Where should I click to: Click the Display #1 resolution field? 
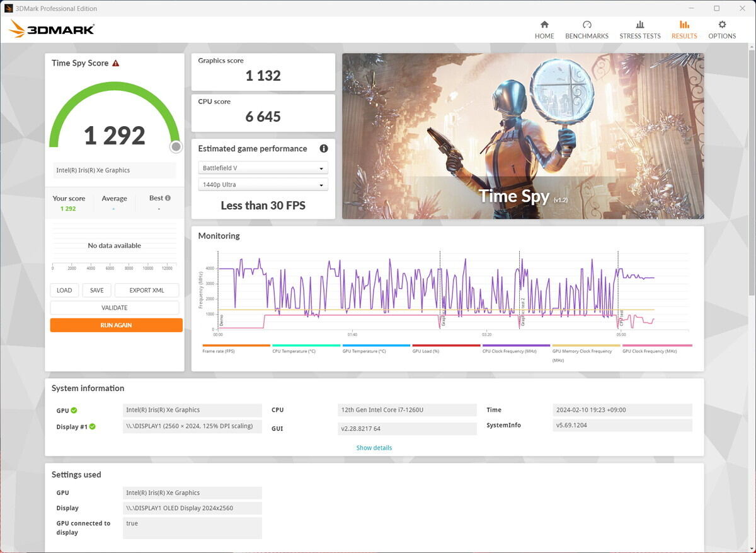pos(192,426)
